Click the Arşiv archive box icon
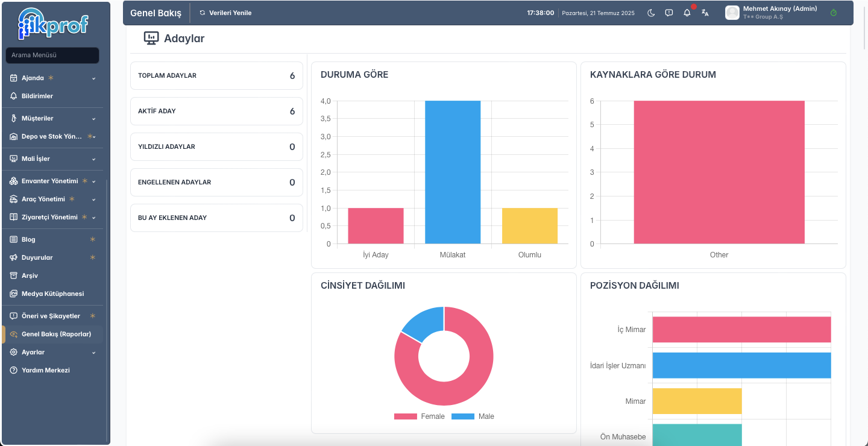 14,275
